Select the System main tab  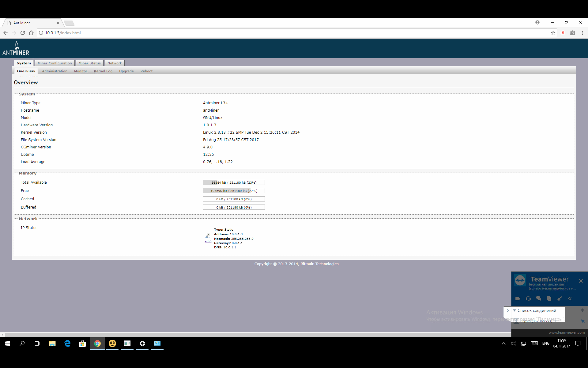[x=23, y=63]
